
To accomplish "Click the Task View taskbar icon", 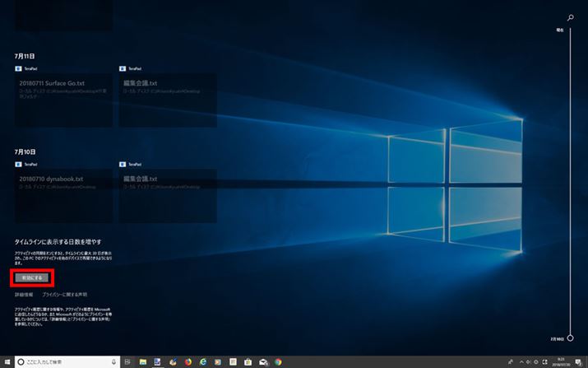I will pos(127,361).
